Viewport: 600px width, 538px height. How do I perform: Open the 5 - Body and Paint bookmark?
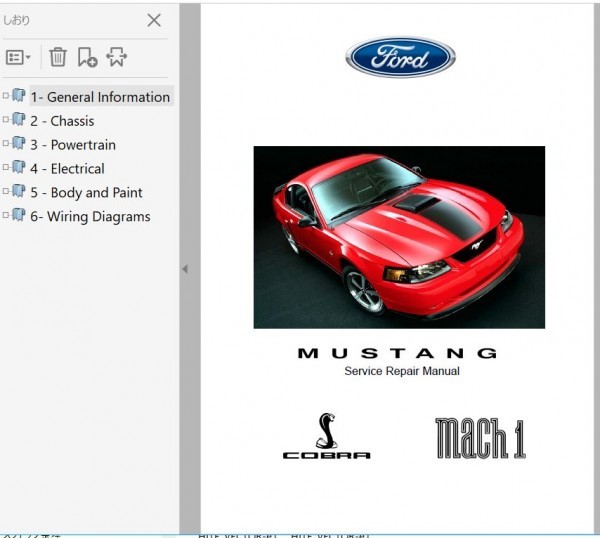[86, 192]
